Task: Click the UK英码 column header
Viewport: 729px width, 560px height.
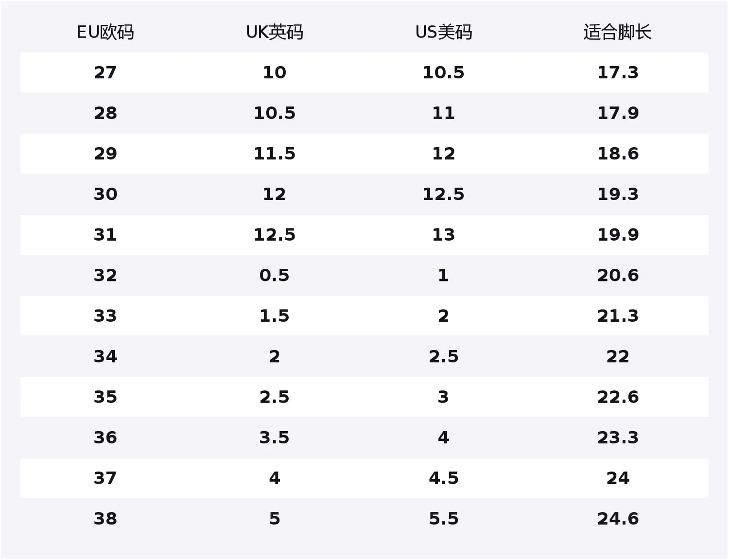Action: (275, 32)
